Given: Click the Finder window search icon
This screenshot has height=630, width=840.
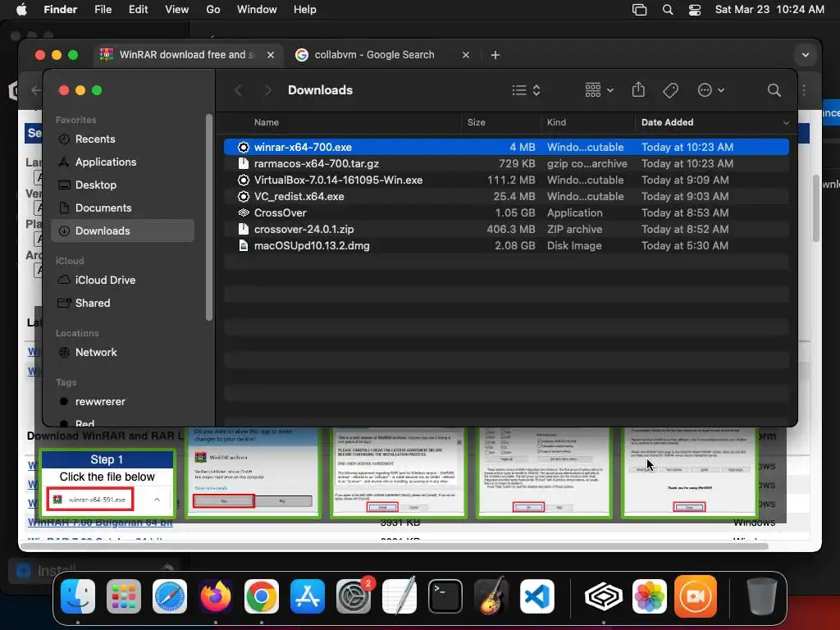Looking at the screenshot, I should (774, 90).
